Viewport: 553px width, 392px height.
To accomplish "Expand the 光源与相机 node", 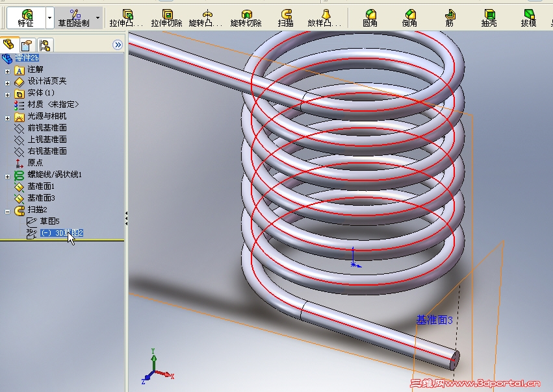I will coord(7,118).
